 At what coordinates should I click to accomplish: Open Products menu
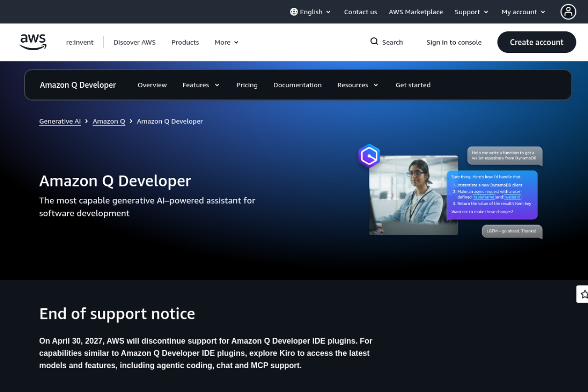[185, 42]
